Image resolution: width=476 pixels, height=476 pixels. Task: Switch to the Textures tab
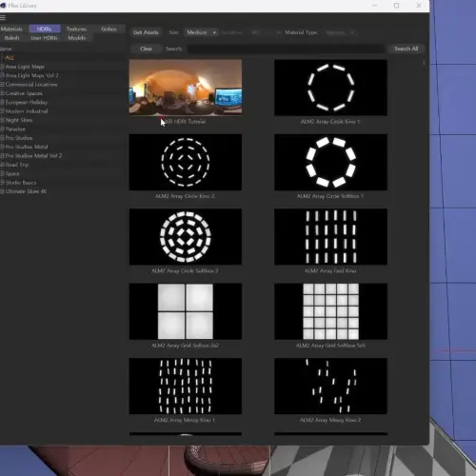point(76,29)
